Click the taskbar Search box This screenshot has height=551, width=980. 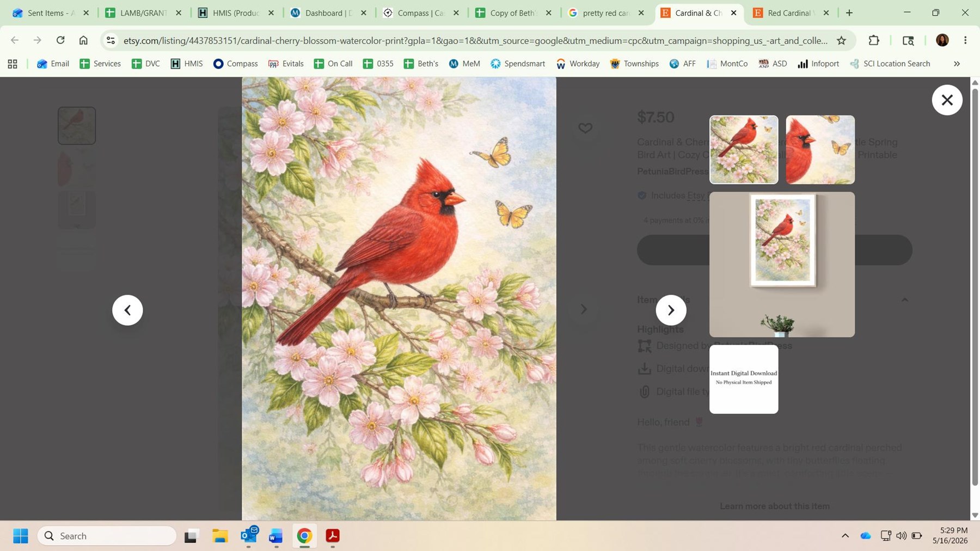(x=107, y=536)
